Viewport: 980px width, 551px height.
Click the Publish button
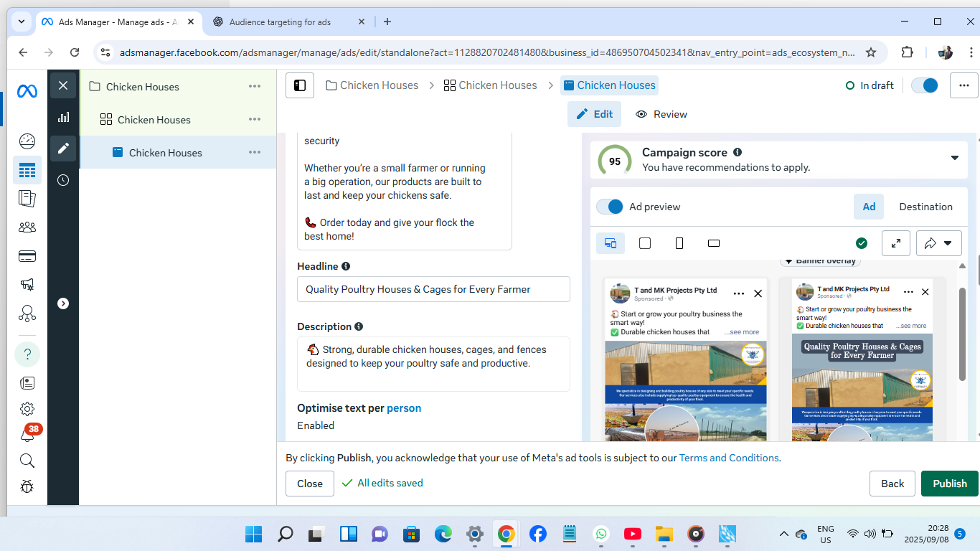click(x=949, y=484)
